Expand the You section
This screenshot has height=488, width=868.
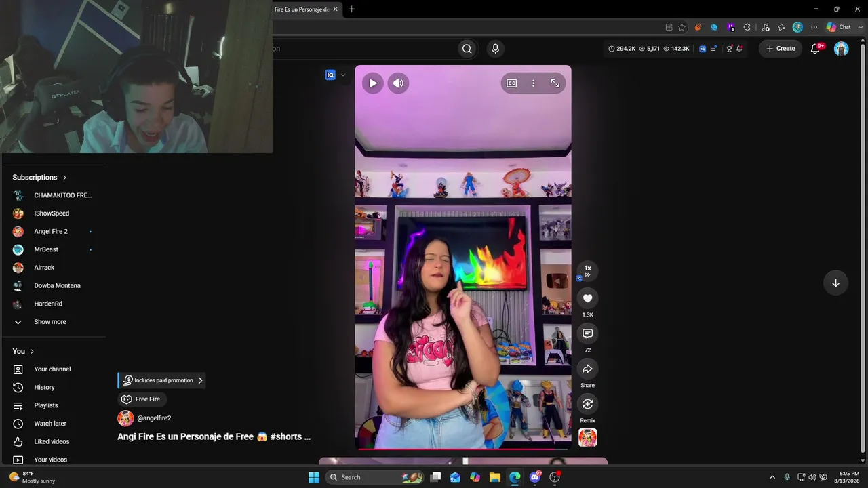pos(23,351)
